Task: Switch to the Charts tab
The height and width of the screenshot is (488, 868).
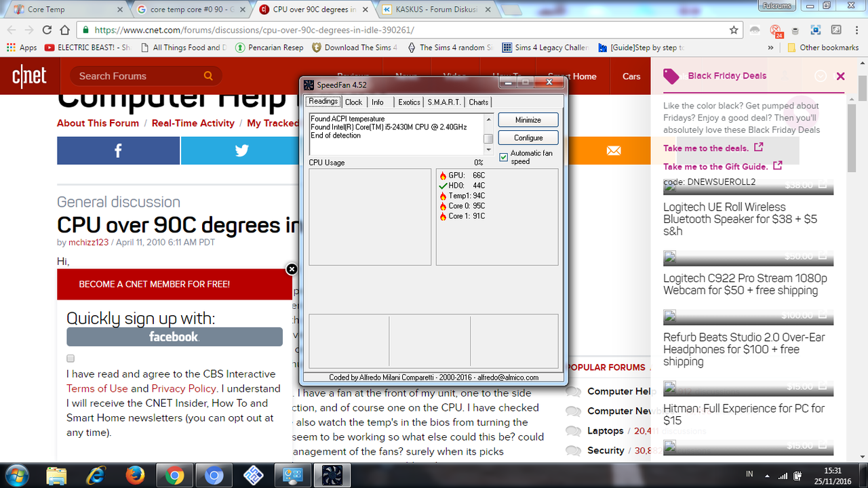Action: coord(478,102)
